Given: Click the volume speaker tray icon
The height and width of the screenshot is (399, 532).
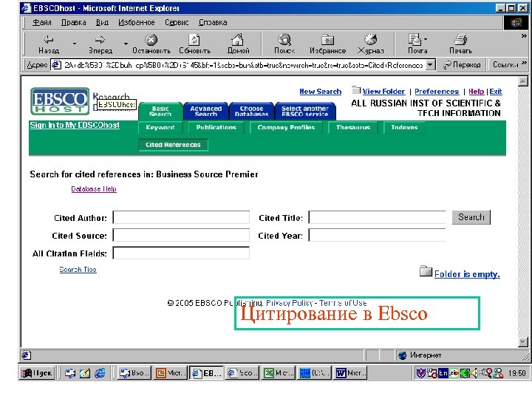Looking at the screenshot, I should [475, 373].
